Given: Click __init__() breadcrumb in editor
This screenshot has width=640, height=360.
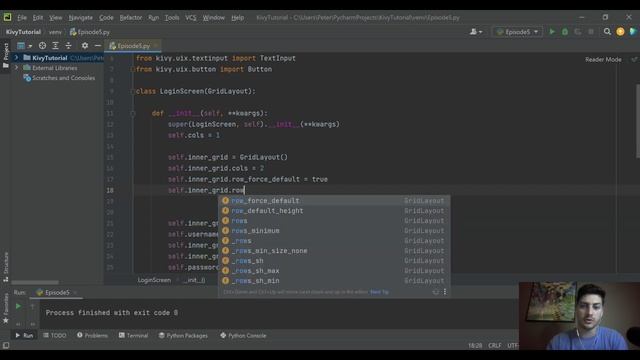Looking at the screenshot, I should tap(194, 280).
